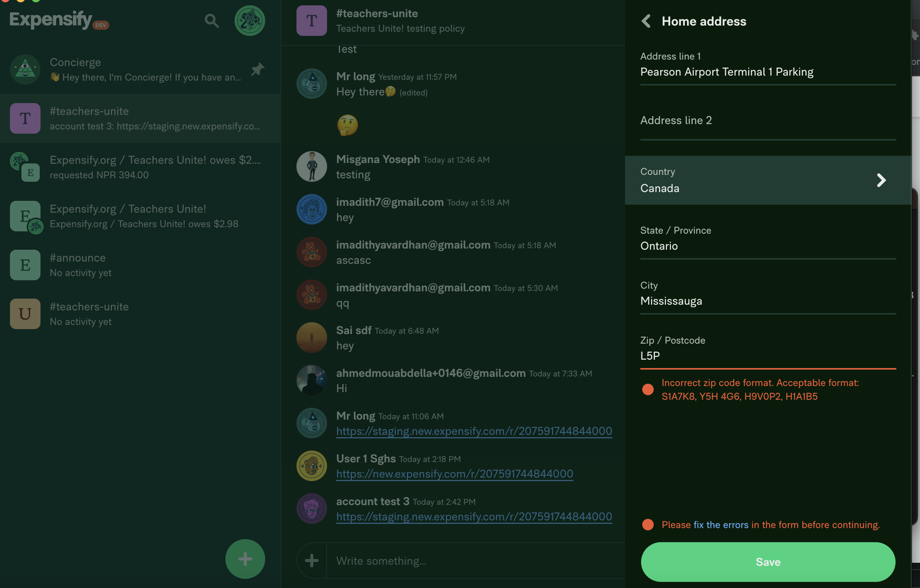920x588 pixels.
Task: Click the pin icon on Concierge chat
Action: [258, 69]
